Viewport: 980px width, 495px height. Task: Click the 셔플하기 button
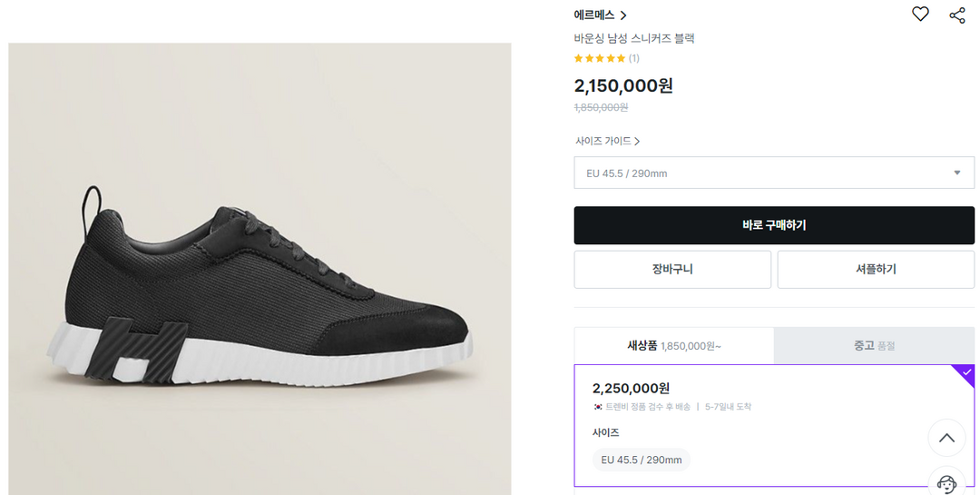tap(875, 270)
